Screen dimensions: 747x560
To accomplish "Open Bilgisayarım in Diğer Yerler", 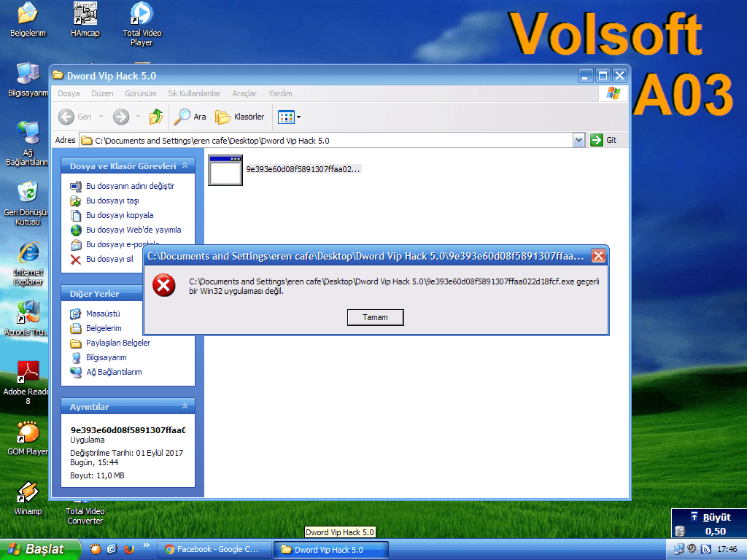I will coord(107,357).
